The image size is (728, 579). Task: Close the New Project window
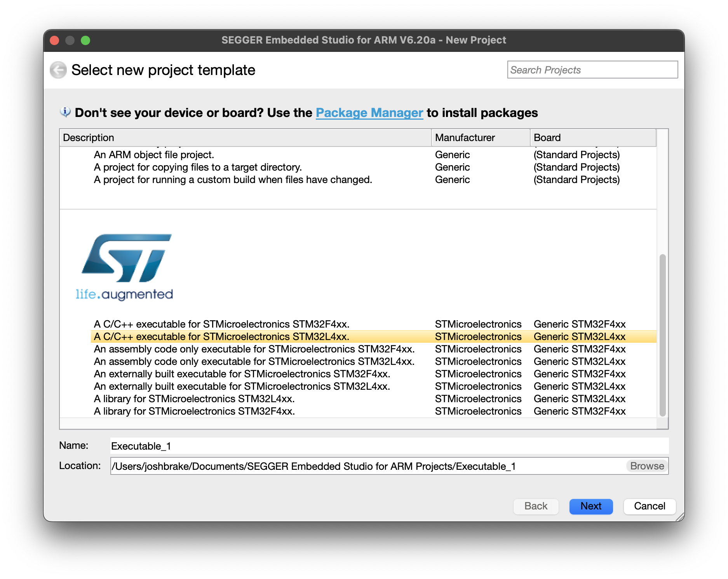tap(54, 40)
